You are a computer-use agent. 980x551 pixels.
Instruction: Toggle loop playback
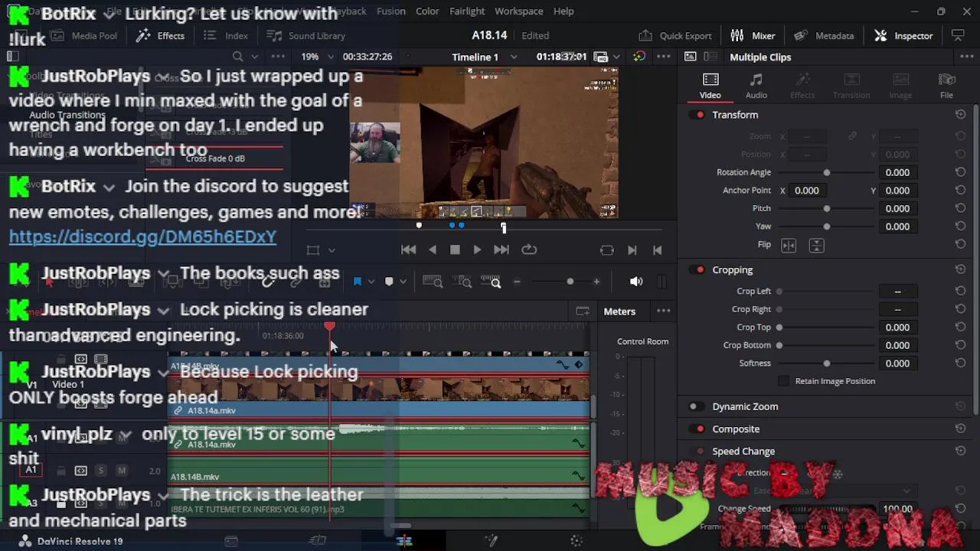[x=529, y=249]
